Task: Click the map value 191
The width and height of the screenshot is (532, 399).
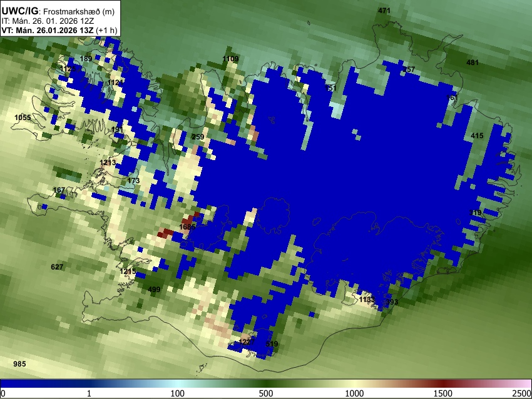Action: [117, 129]
